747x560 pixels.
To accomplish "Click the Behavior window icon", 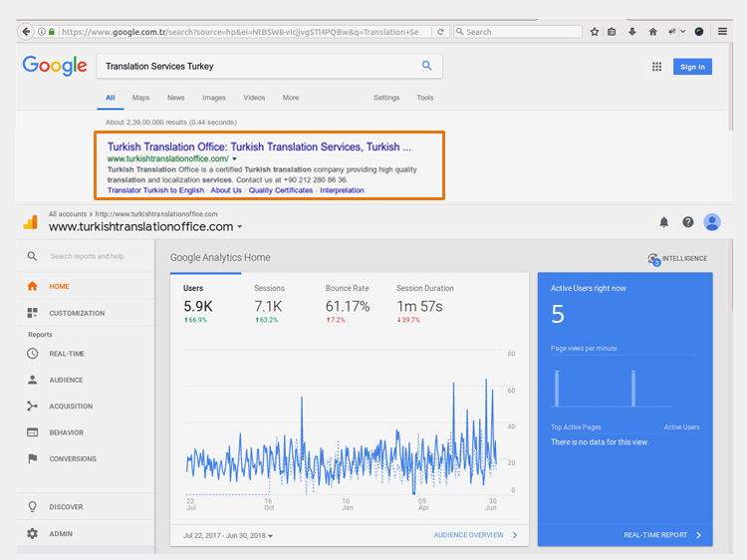I will [x=32, y=432].
